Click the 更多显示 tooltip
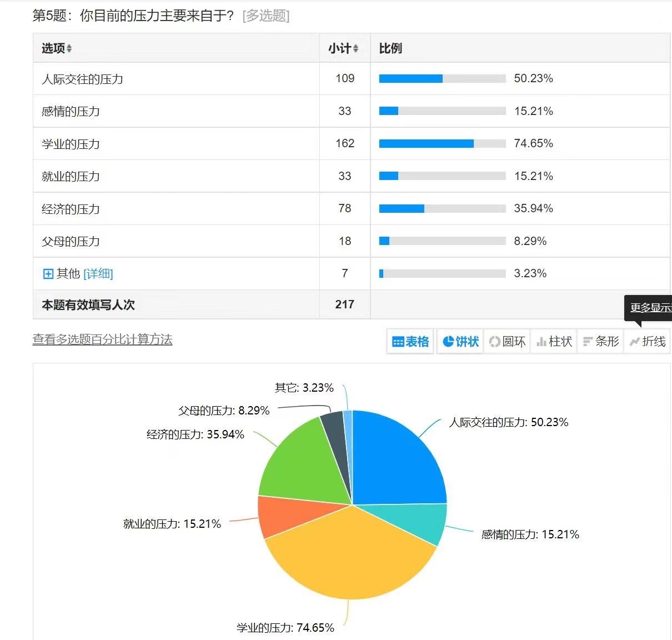 click(x=649, y=308)
